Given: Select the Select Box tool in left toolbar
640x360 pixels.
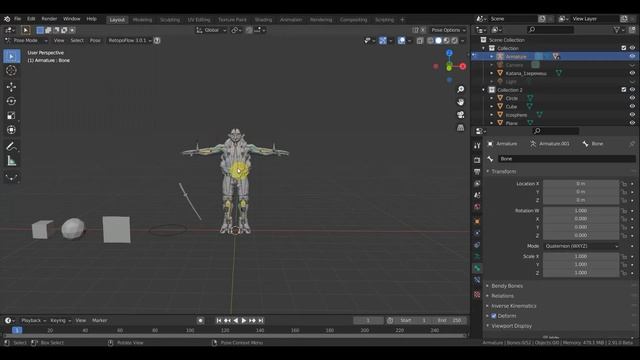Looking at the screenshot, I should (11, 56).
